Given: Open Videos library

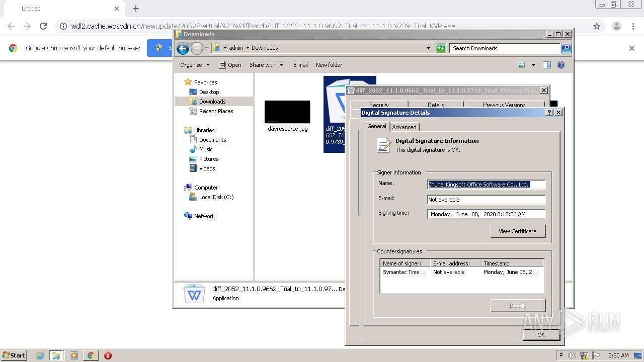Looking at the screenshot, I should [x=207, y=168].
